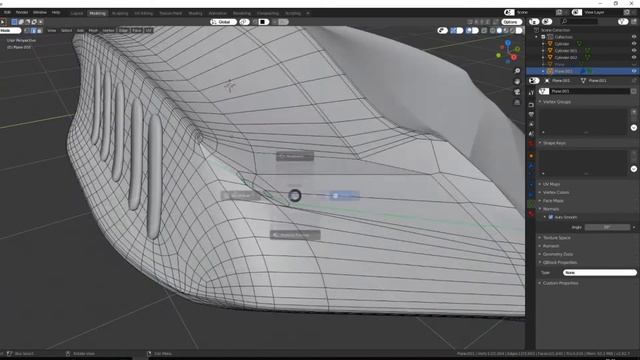640x360 pixels.
Task: Open the viewport View menu
Action: (x=52, y=31)
